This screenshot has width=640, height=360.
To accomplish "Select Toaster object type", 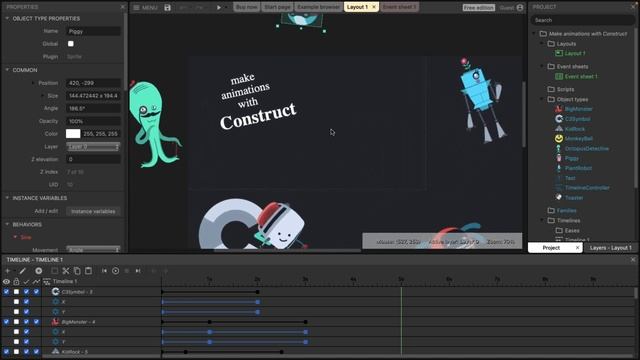I will click(x=574, y=198).
